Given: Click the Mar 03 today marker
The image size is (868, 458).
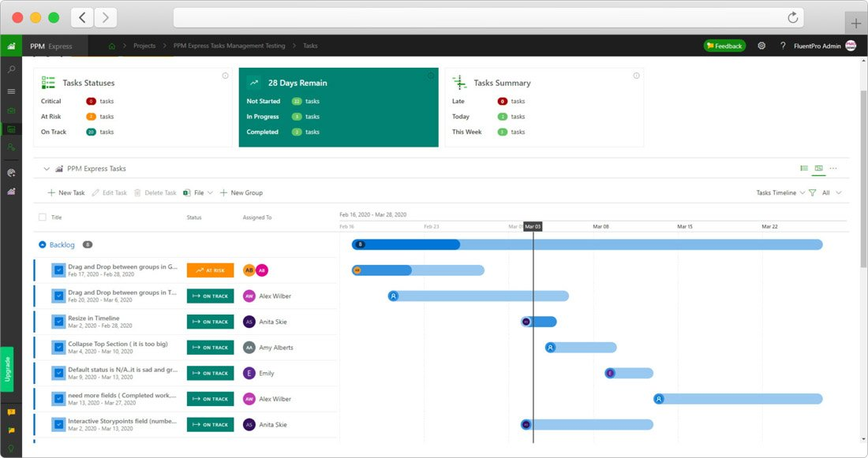Looking at the screenshot, I should tap(533, 226).
